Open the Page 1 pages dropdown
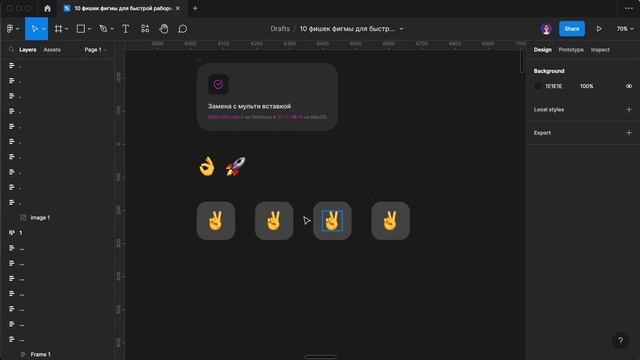Screen dimensions: 640x360 coord(95,50)
